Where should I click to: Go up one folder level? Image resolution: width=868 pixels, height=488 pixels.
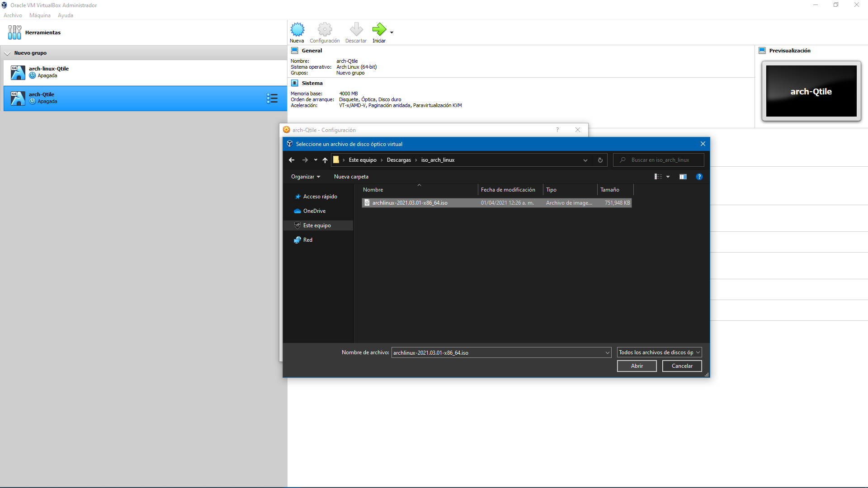tap(325, 160)
